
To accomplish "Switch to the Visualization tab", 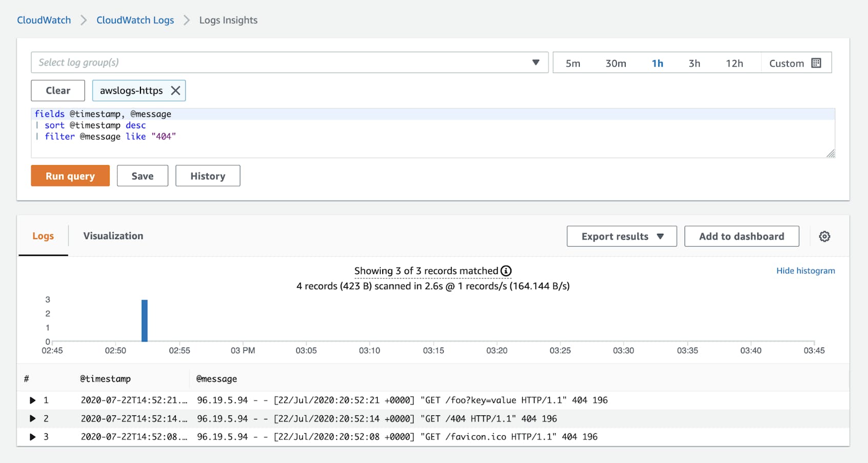I will [113, 236].
